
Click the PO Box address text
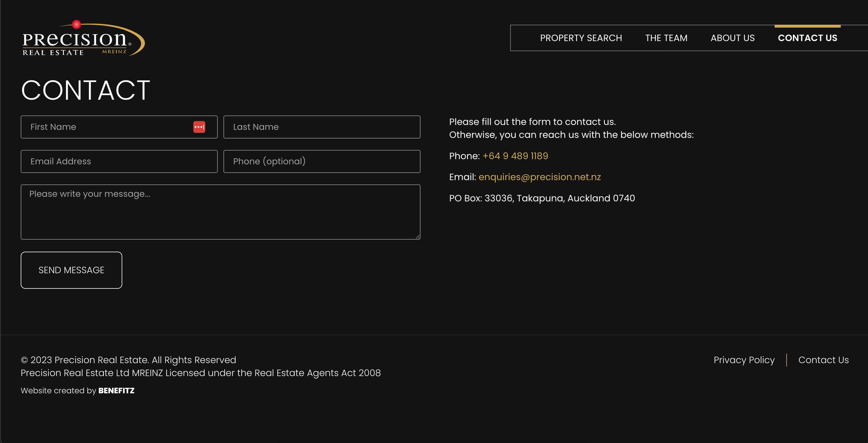click(x=542, y=198)
